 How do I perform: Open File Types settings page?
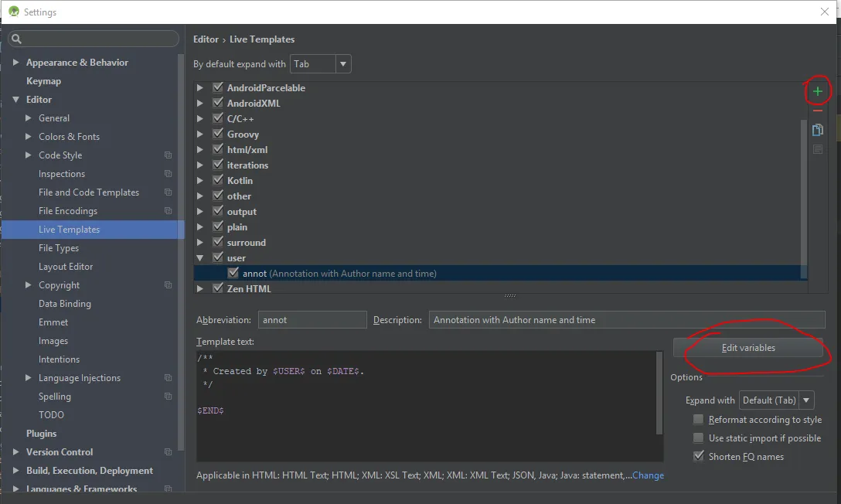click(x=59, y=247)
